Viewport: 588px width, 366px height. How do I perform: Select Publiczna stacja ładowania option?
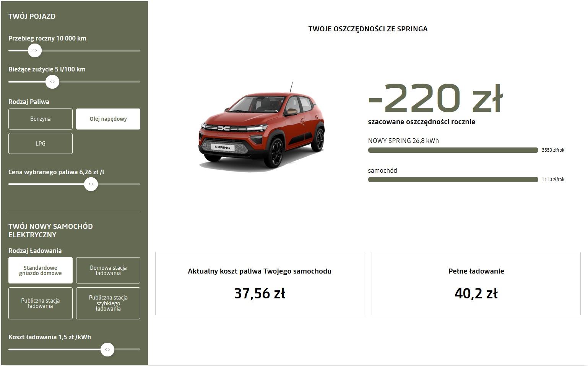pos(41,303)
